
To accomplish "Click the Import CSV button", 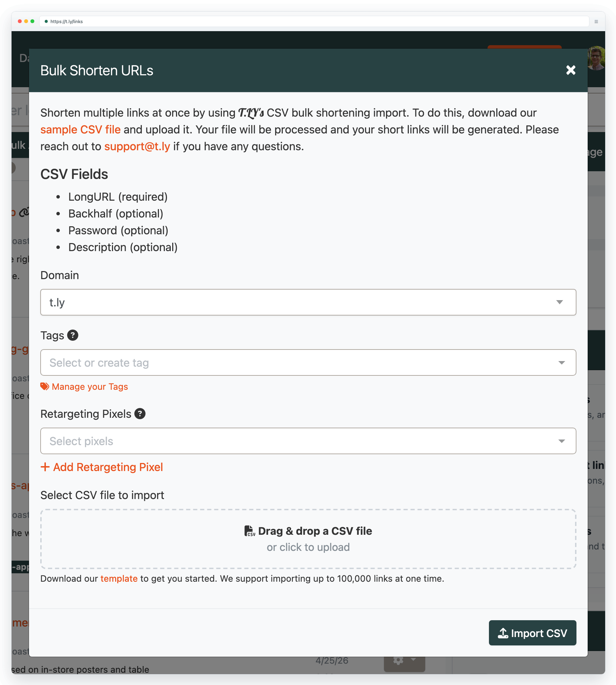I will [x=532, y=633].
